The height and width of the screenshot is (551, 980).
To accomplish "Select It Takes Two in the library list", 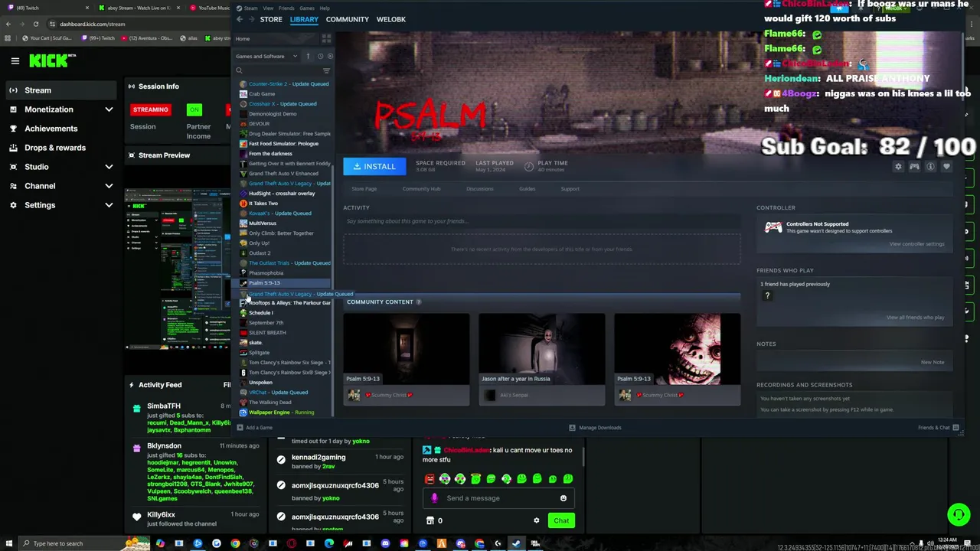I will (x=263, y=204).
